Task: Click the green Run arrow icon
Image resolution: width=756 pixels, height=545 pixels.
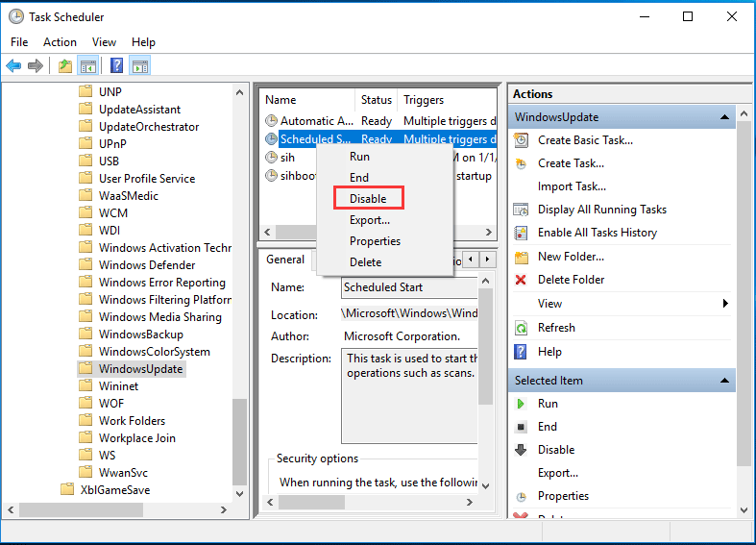Action: tap(521, 404)
